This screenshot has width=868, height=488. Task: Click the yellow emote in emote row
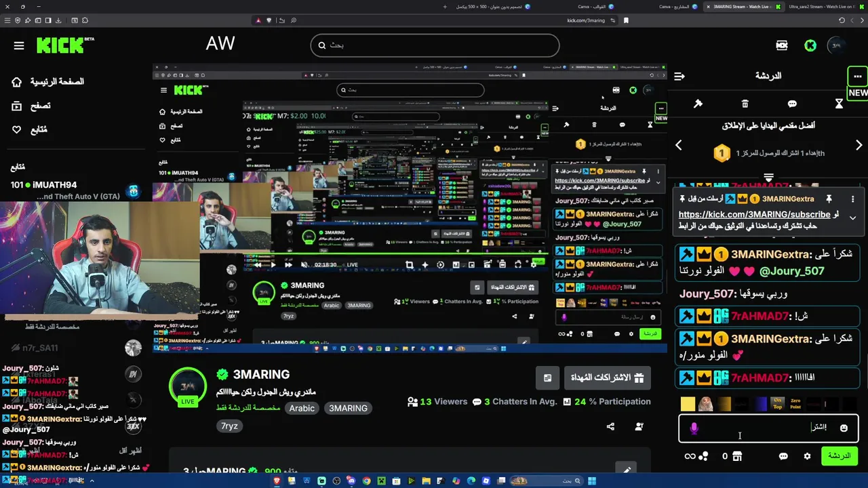point(688,404)
